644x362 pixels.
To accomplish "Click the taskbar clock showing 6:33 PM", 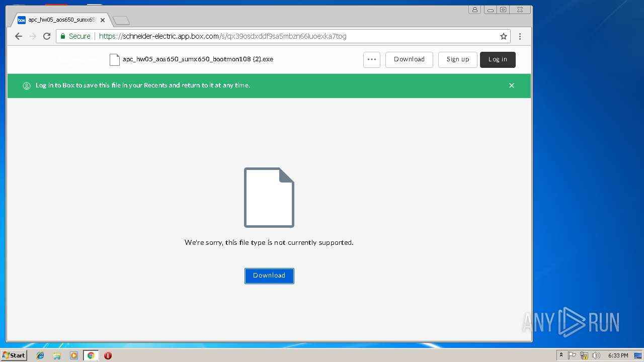I will [618, 355].
